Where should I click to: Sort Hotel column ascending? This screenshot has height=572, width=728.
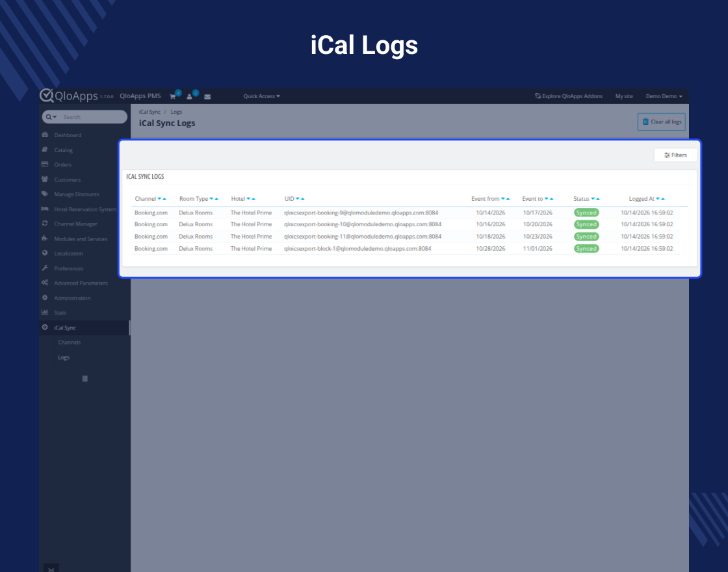pyautogui.click(x=253, y=199)
